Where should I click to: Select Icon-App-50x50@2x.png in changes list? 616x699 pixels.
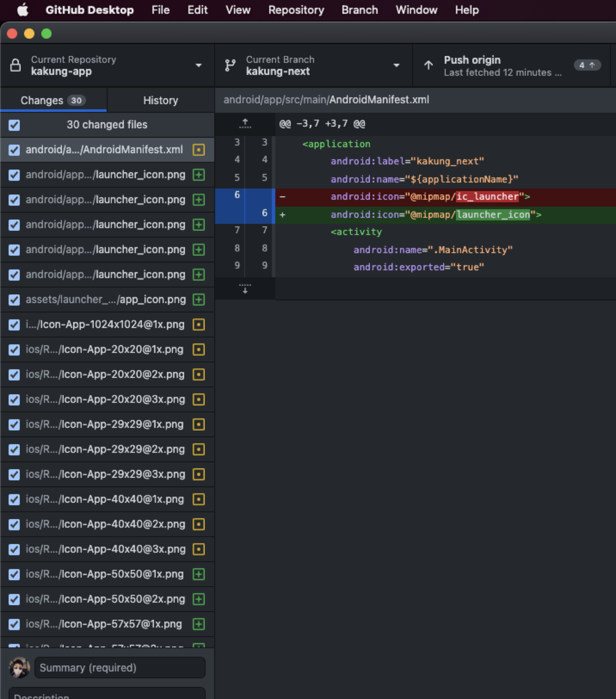[x=107, y=599]
